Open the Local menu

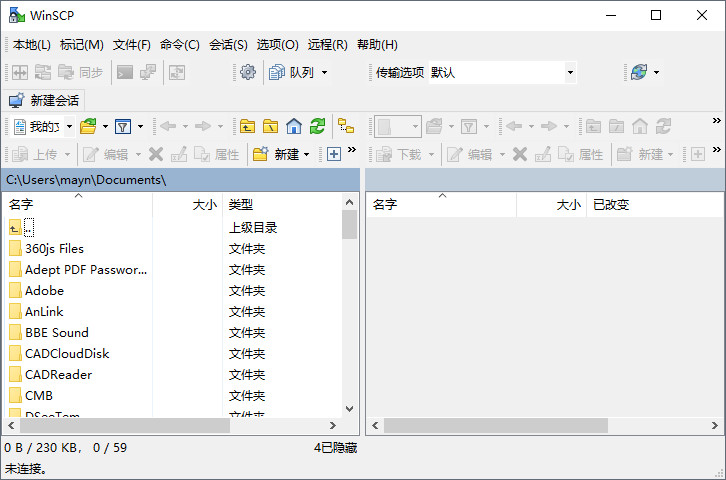[x=32, y=45]
